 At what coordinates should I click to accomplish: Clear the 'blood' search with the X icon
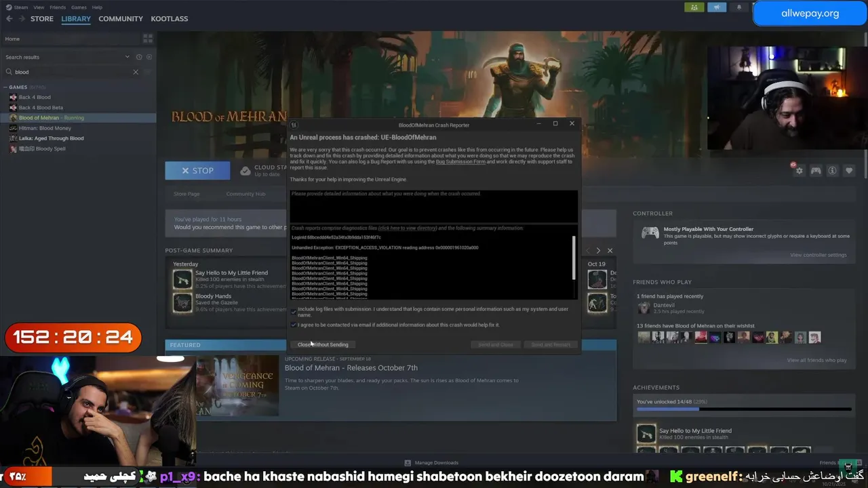click(x=136, y=72)
